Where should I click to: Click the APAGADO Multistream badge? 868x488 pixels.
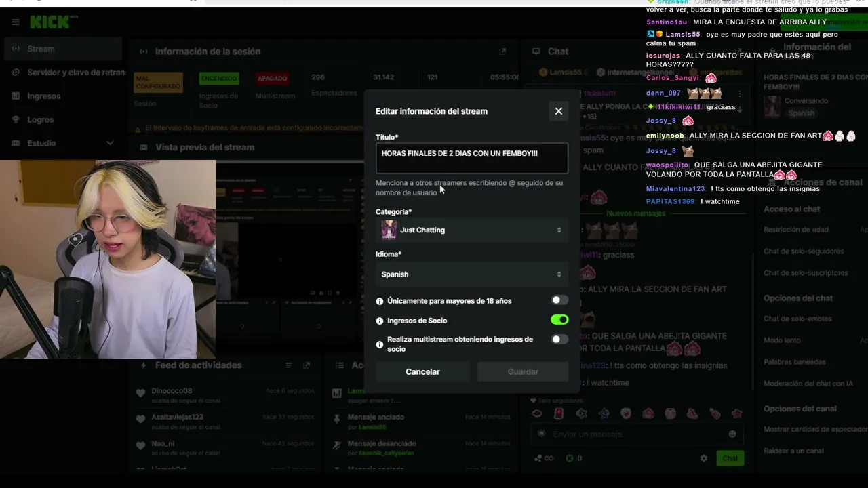pyautogui.click(x=273, y=79)
